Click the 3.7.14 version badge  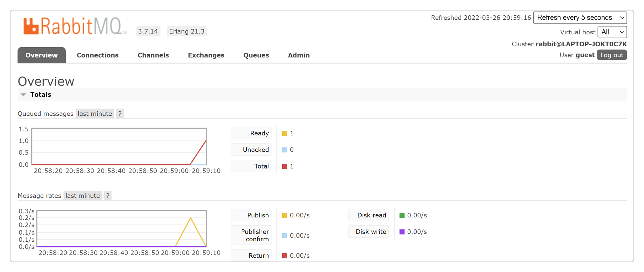pyautogui.click(x=148, y=31)
